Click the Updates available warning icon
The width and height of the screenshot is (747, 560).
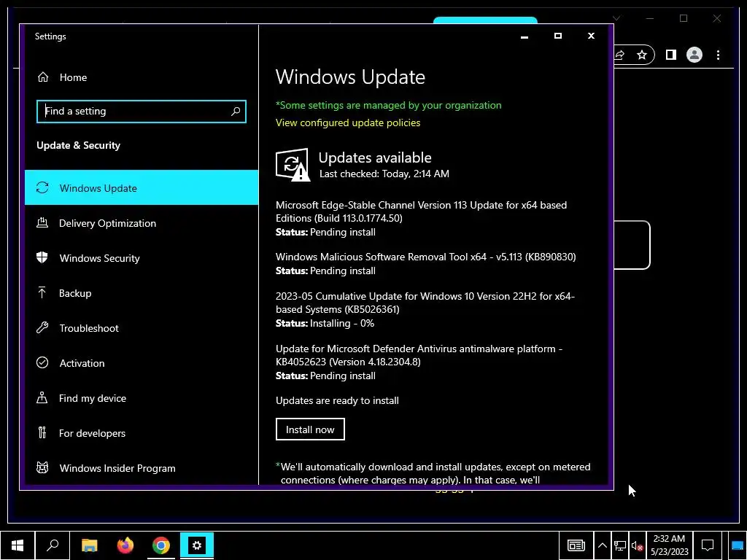point(293,165)
